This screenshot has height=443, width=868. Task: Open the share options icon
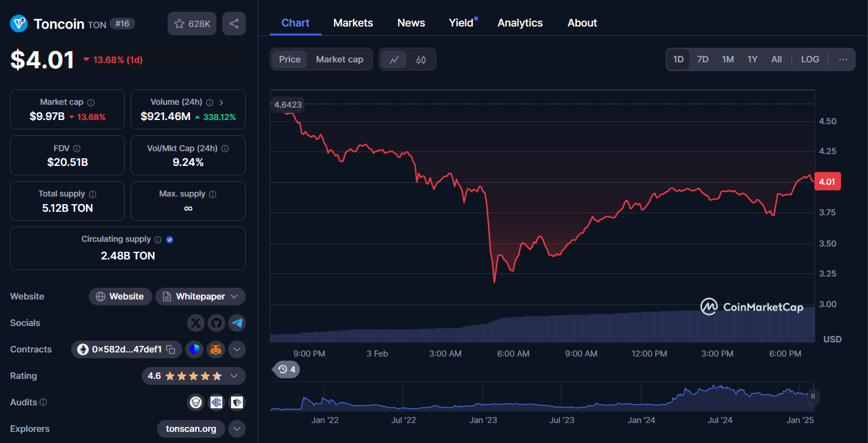[x=233, y=23]
